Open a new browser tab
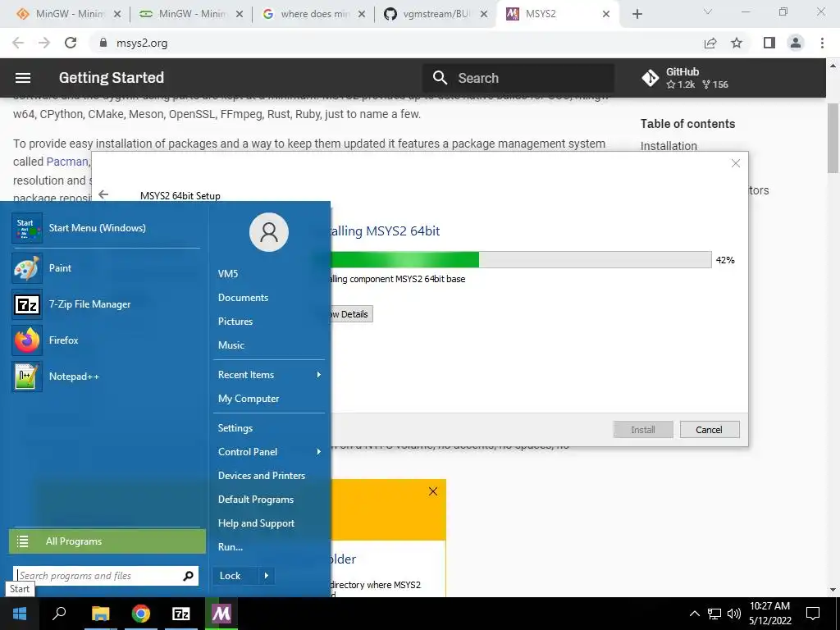 tap(637, 15)
